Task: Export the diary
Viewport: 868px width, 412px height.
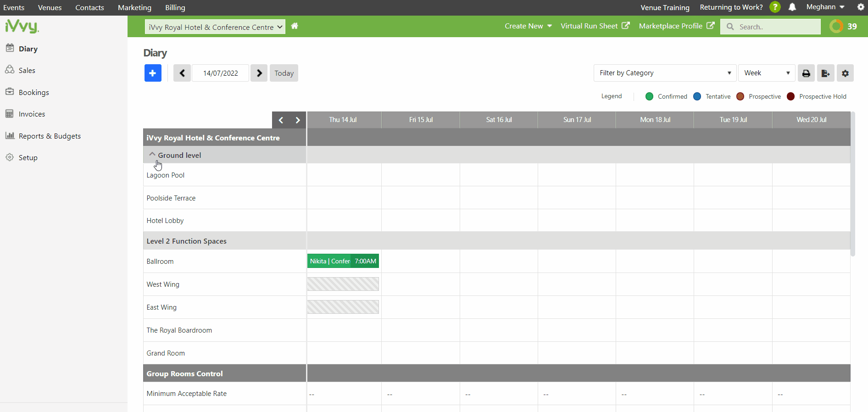Action: [x=825, y=73]
